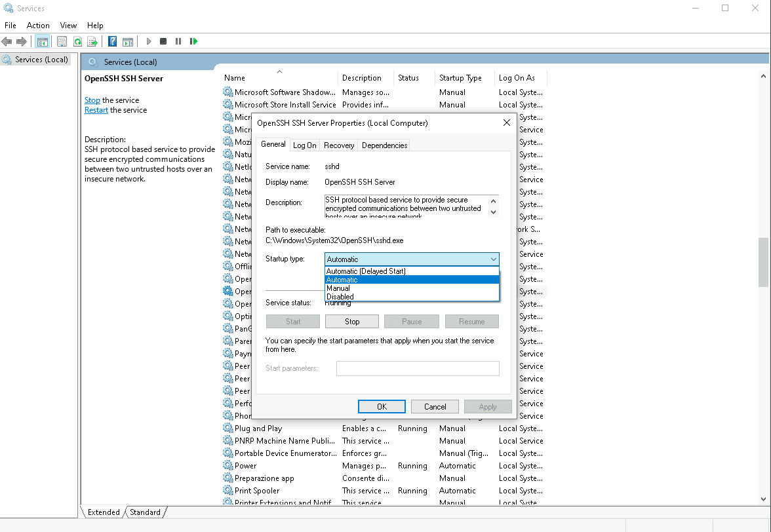Screen dimensions: 771x532
Task: Select the Print Spooler service name
Action: coord(257,490)
